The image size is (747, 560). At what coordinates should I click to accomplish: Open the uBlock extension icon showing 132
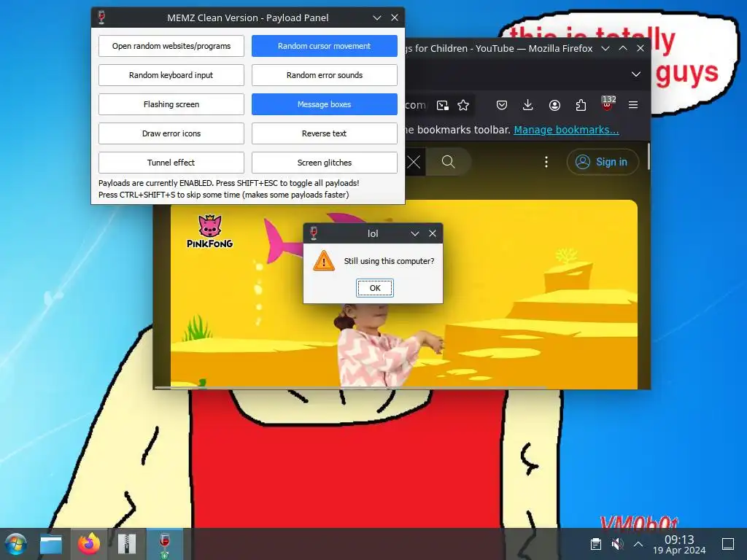[x=608, y=104]
